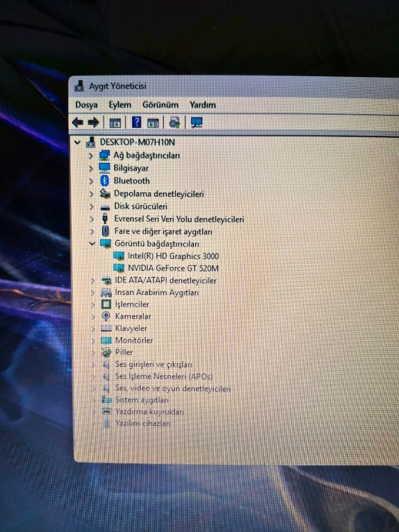Click the Sistem aygıtları folder icon

pyautogui.click(x=107, y=400)
